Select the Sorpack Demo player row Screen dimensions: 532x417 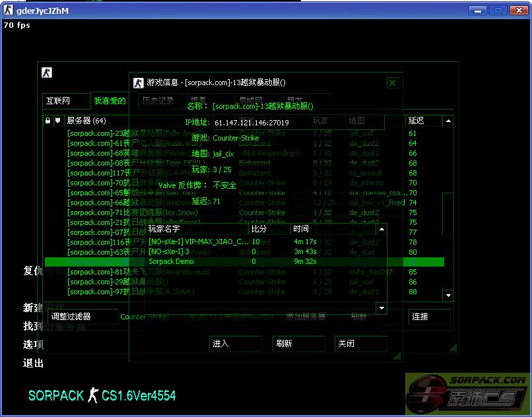(x=197, y=261)
